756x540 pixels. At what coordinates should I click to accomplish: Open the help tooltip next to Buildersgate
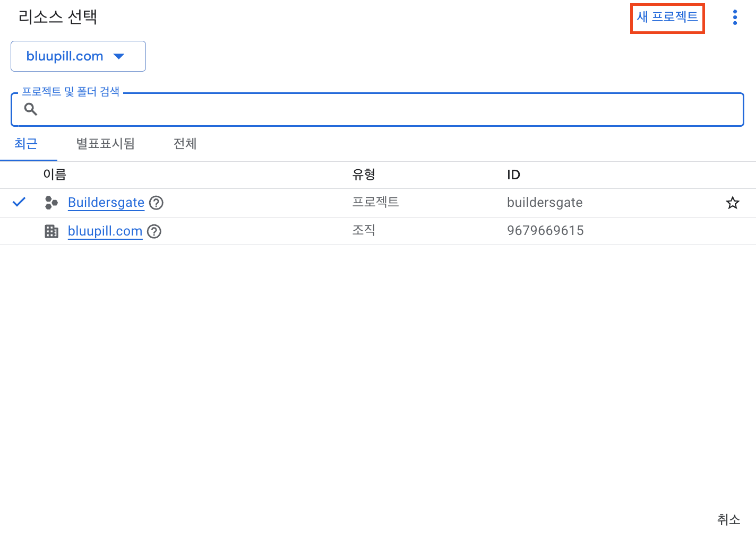[x=156, y=203]
